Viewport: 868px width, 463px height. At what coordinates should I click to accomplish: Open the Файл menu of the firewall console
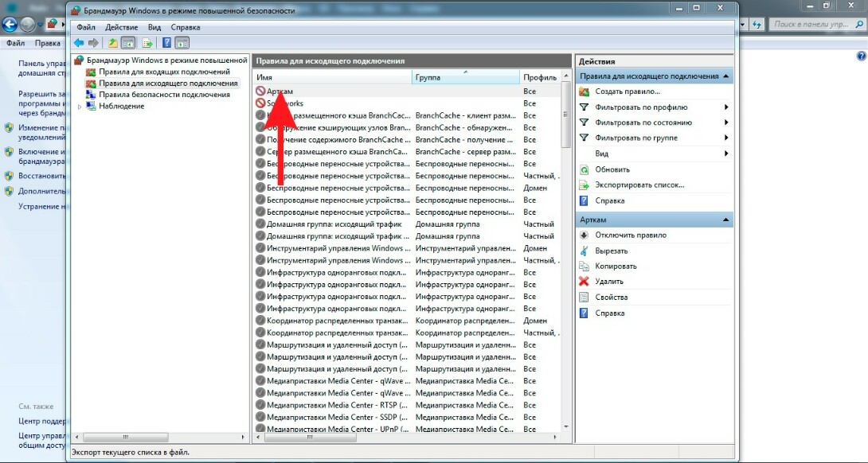click(x=86, y=27)
